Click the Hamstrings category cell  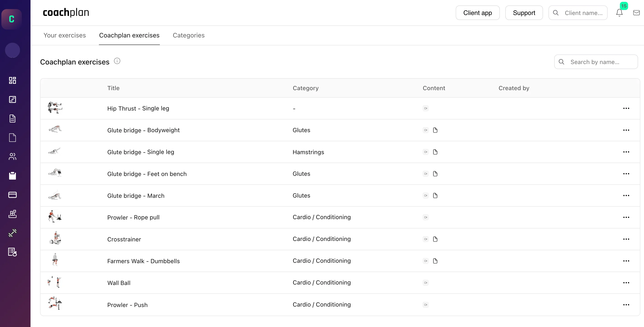point(308,152)
